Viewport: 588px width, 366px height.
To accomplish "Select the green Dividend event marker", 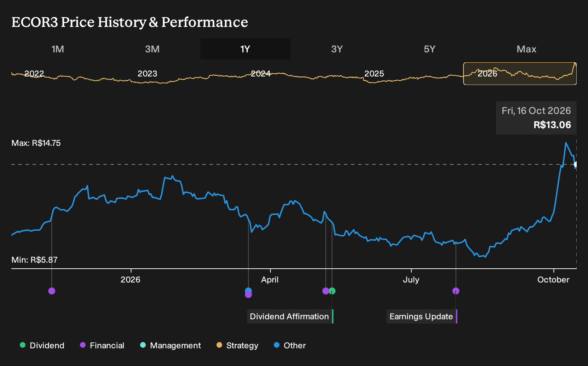I will [x=332, y=291].
